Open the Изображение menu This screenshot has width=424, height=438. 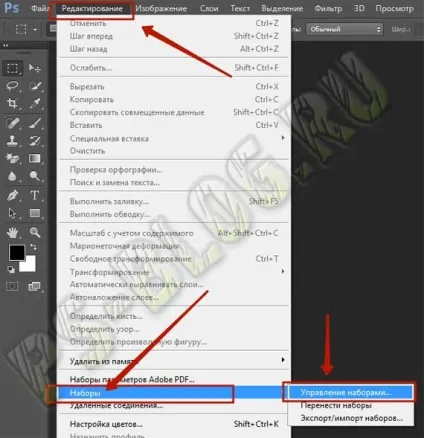(x=161, y=8)
